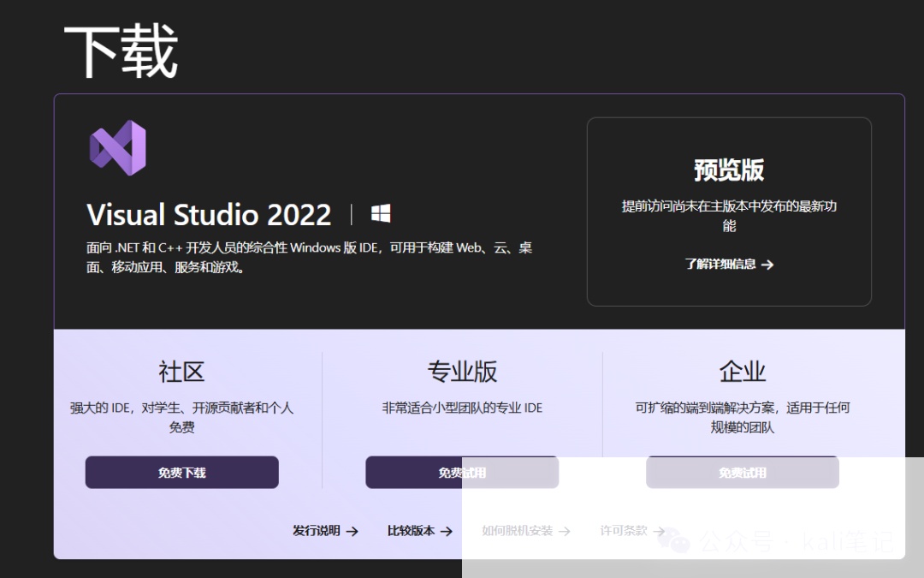This screenshot has width=924, height=578.
Task: Click the arrow icon after 了解详细信息
Action: click(x=767, y=265)
